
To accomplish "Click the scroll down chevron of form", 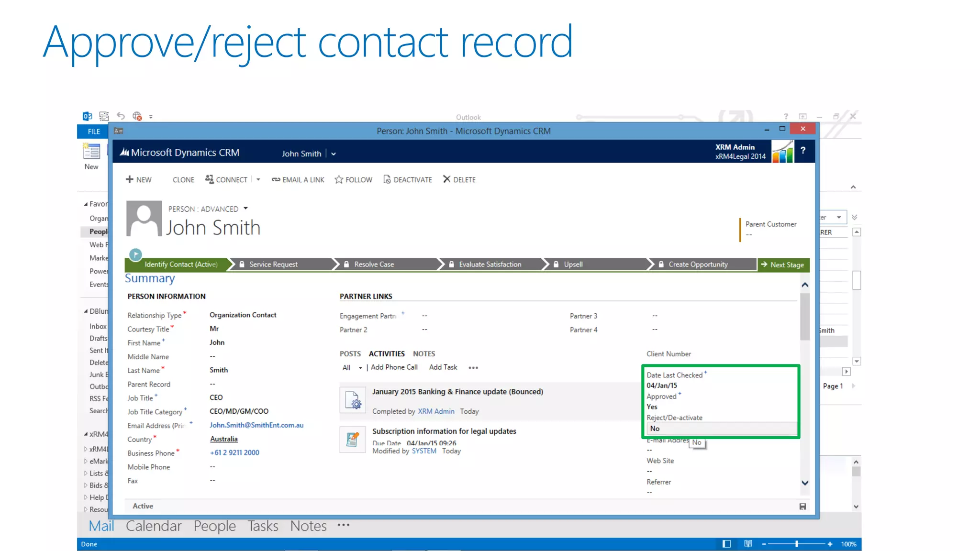I will (805, 483).
